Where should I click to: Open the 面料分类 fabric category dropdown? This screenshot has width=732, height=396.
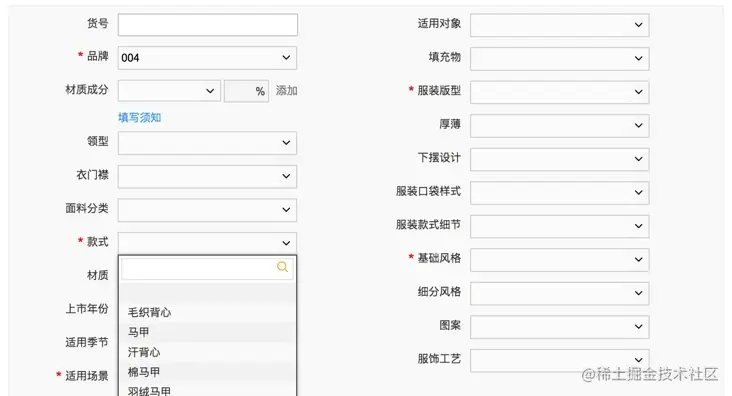click(x=207, y=210)
